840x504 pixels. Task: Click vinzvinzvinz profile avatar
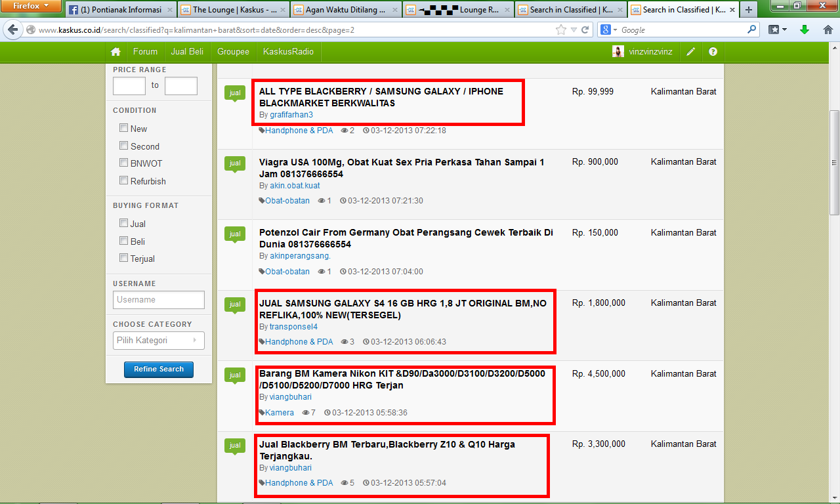[x=618, y=52]
